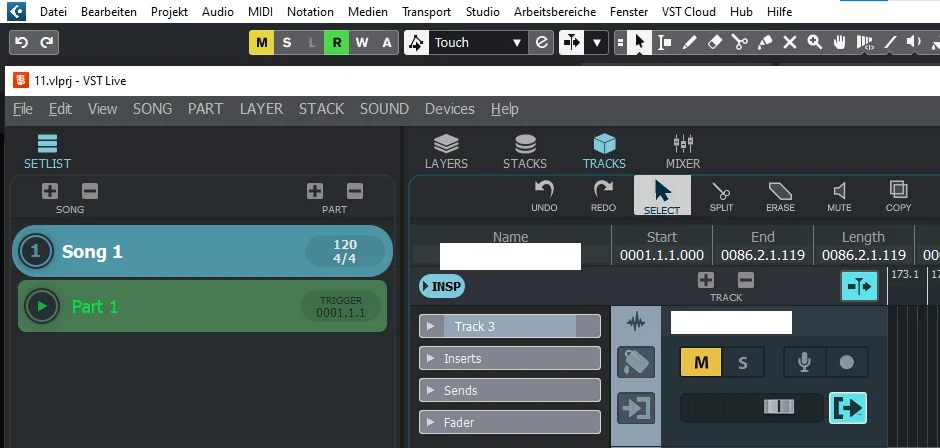This screenshot has width=940, height=448.
Task: Toggle Cubase global Solo S button
Action: pos(287,43)
